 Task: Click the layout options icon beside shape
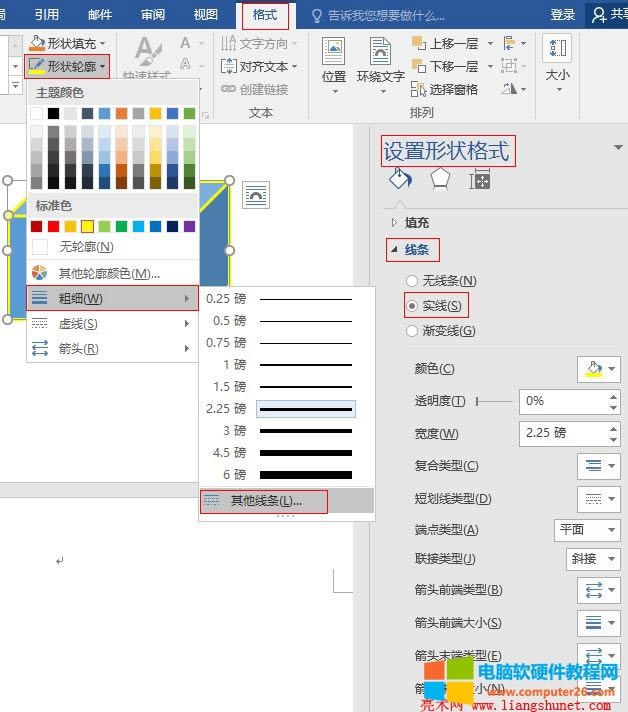click(x=256, y=195)
